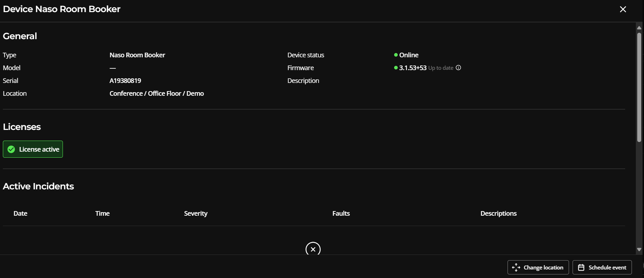The height and width of the screenshot is (278, 644).
Task: Click the License active badge text
Action: 39,149
